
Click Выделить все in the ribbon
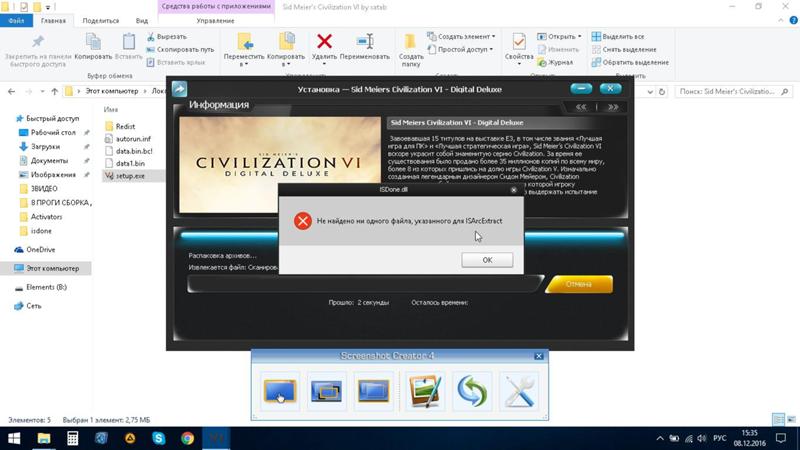(617, 37)
